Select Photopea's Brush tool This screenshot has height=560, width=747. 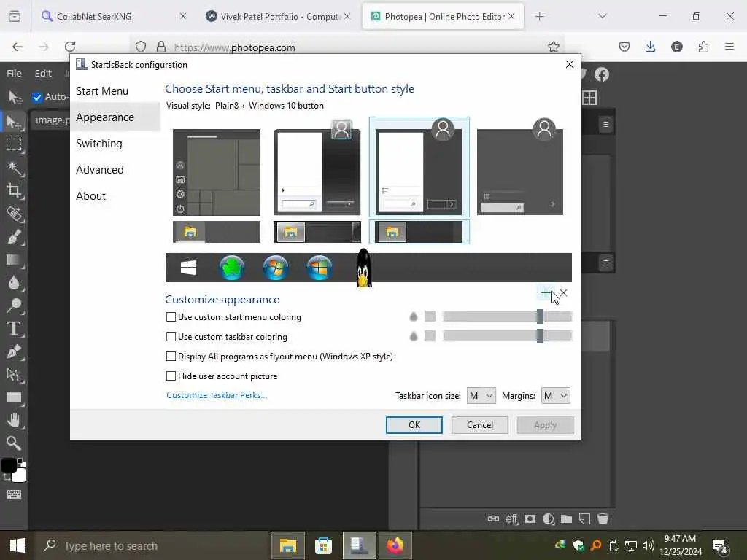[14, 237]
